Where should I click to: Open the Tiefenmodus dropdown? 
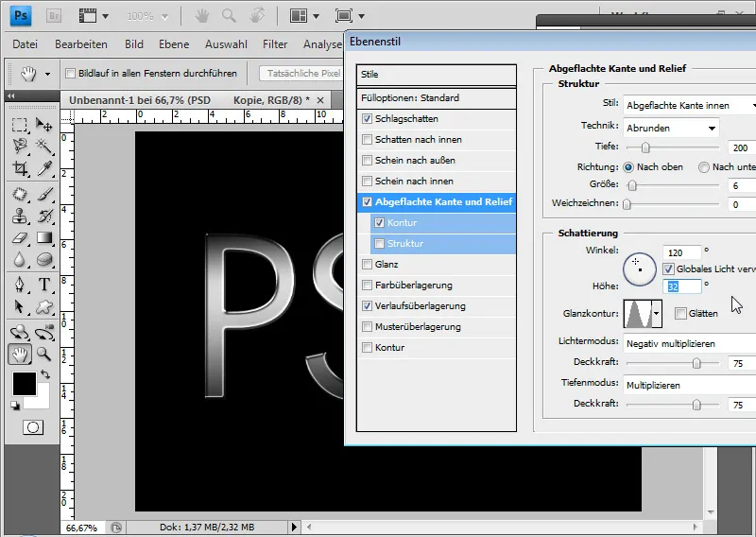pos(690,385)
